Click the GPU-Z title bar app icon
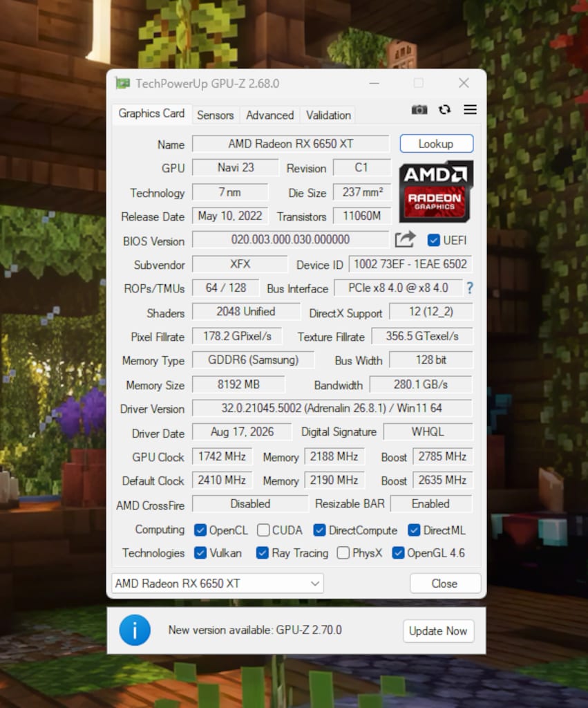The height and width of the screenshot is (708, 588). 123,84
